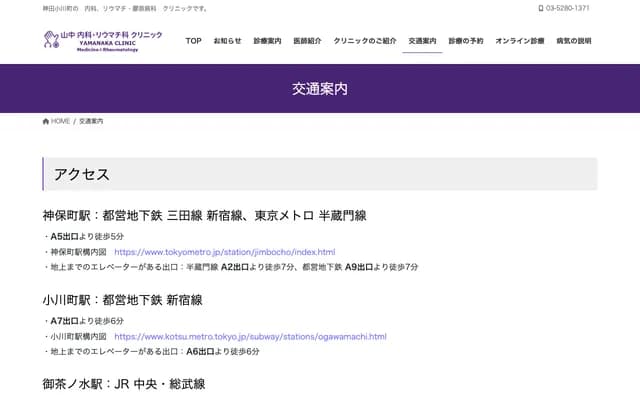Select 医師紹介 in the navigation bar
Image resolution: width=640 pixels, height=400 pixels.
pyautogui.click(x=308, y=41)
